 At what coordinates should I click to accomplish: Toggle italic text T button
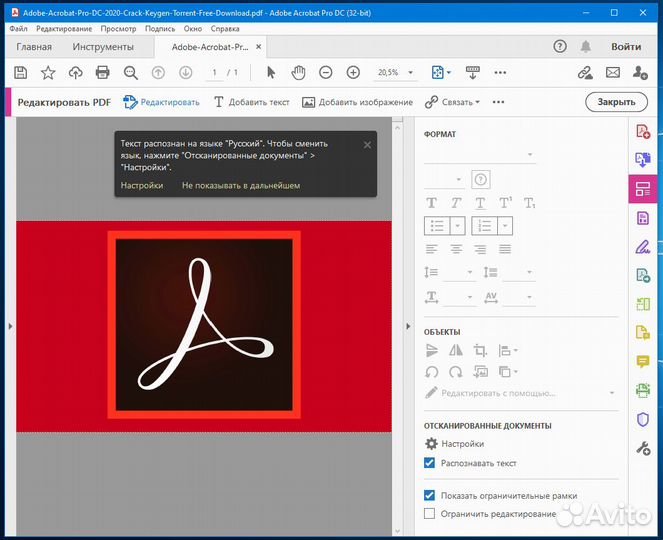coord(456,203)
